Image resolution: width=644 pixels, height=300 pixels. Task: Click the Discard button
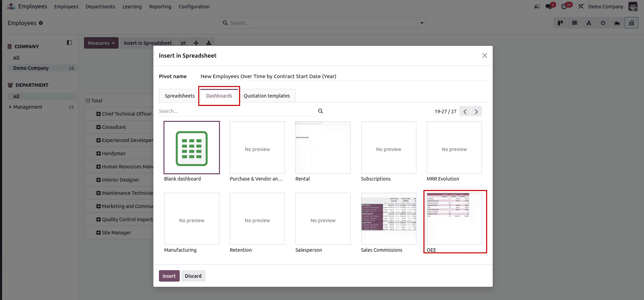coord(193,276)
